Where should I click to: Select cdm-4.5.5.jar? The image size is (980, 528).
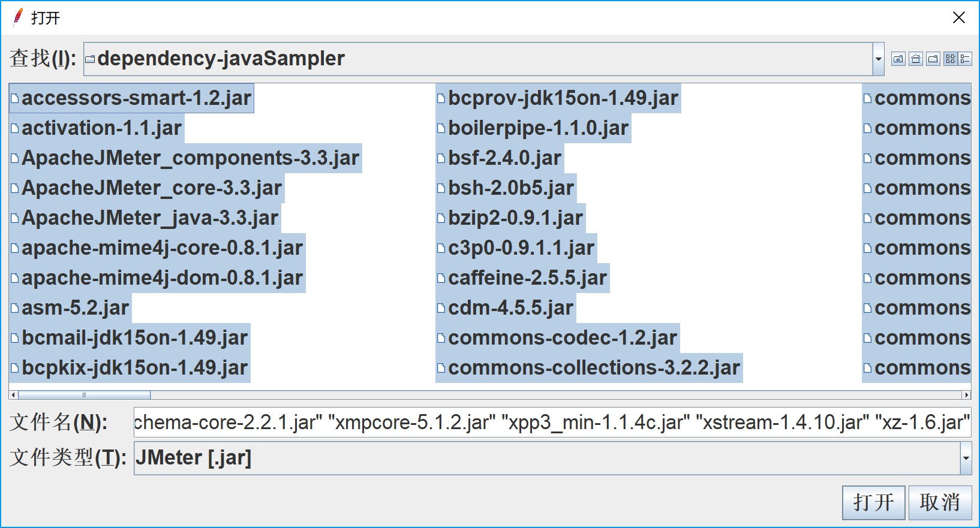pos(506,308)
